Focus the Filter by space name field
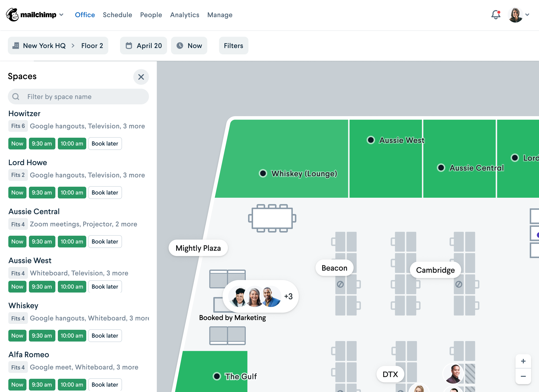Screen dimensions: 539x392 83,97
